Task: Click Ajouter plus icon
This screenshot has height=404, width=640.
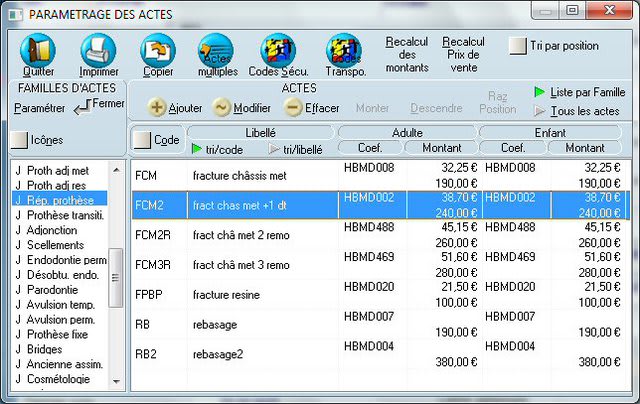Action: [158, 108]
